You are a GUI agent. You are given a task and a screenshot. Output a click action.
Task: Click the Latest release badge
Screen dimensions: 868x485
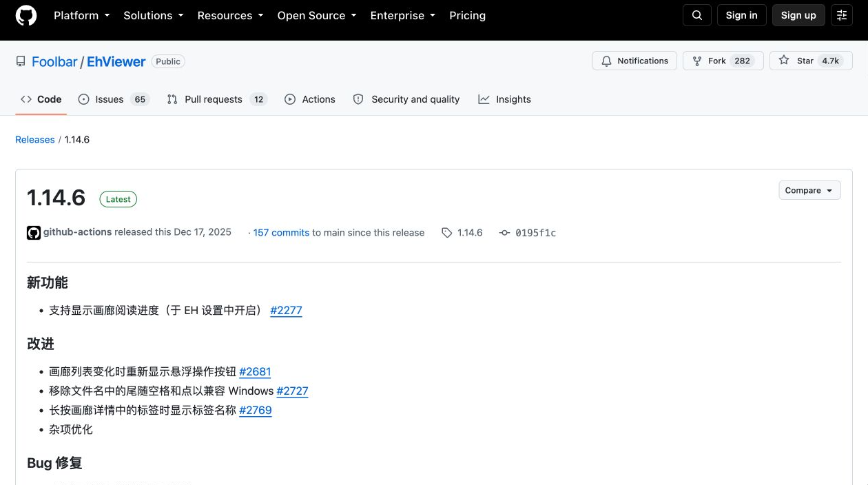click(x=118, y=199)
